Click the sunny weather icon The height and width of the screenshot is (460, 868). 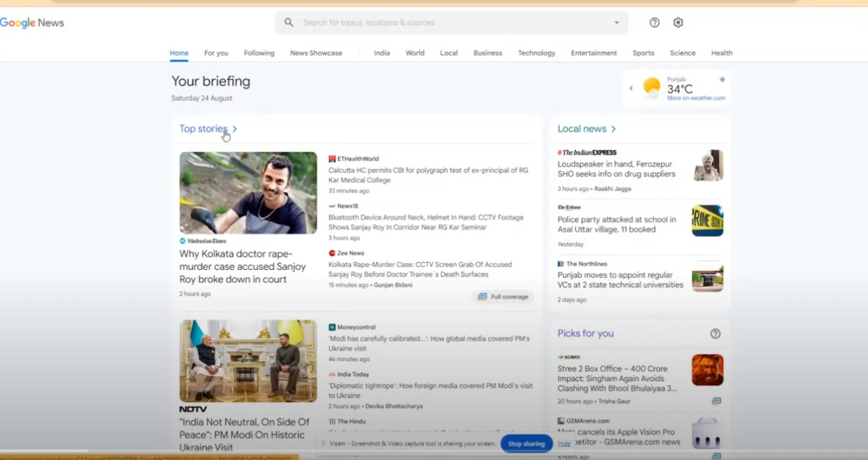point(651,88)
